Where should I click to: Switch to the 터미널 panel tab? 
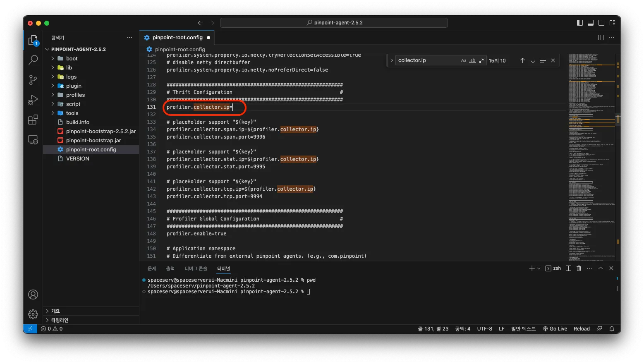pos(223,268)
